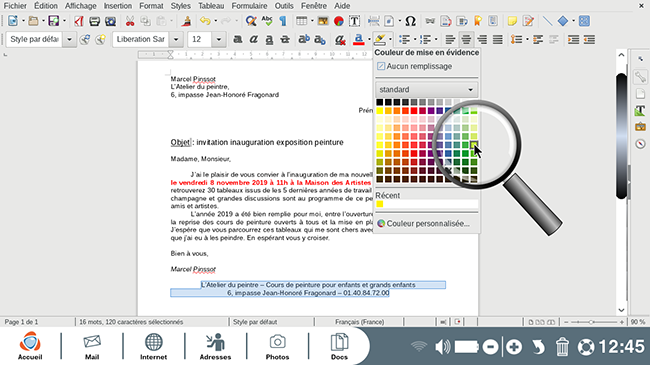
Task: Choose the pure red palette swatch
Action: (x=414, y=111)
